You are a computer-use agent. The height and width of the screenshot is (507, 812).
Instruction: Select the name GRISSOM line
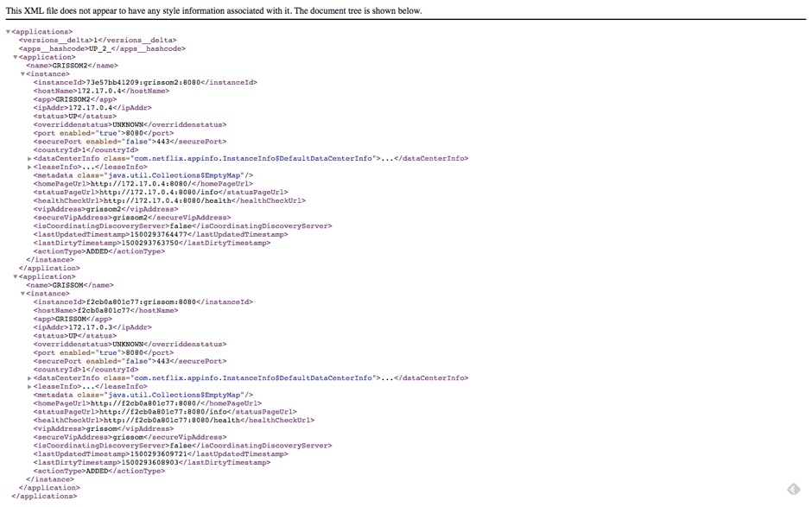[70, 285]
